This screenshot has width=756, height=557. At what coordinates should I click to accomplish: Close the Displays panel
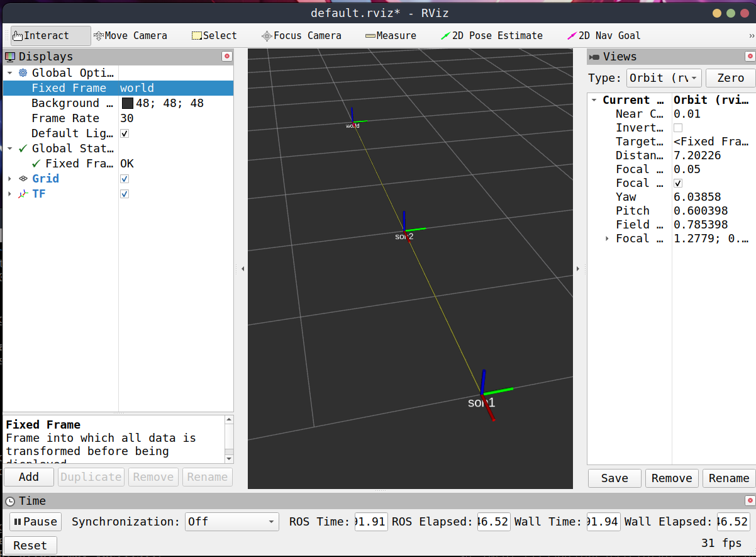click(227, 57)
